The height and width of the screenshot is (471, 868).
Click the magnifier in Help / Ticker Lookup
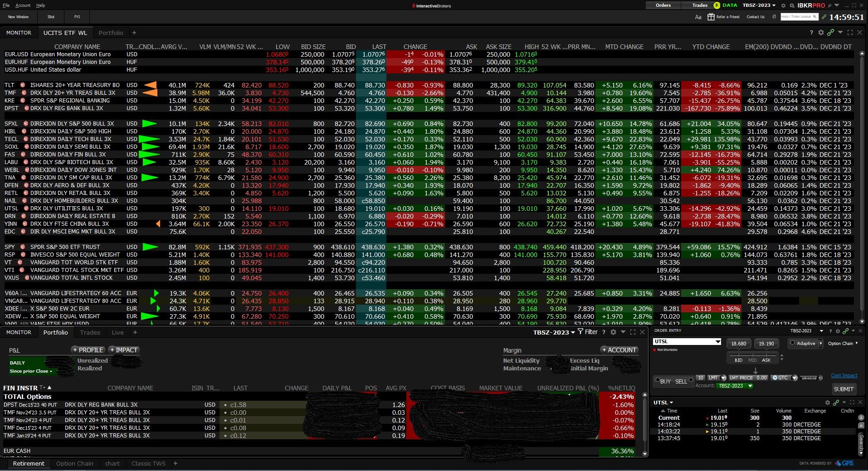point(815,17)
